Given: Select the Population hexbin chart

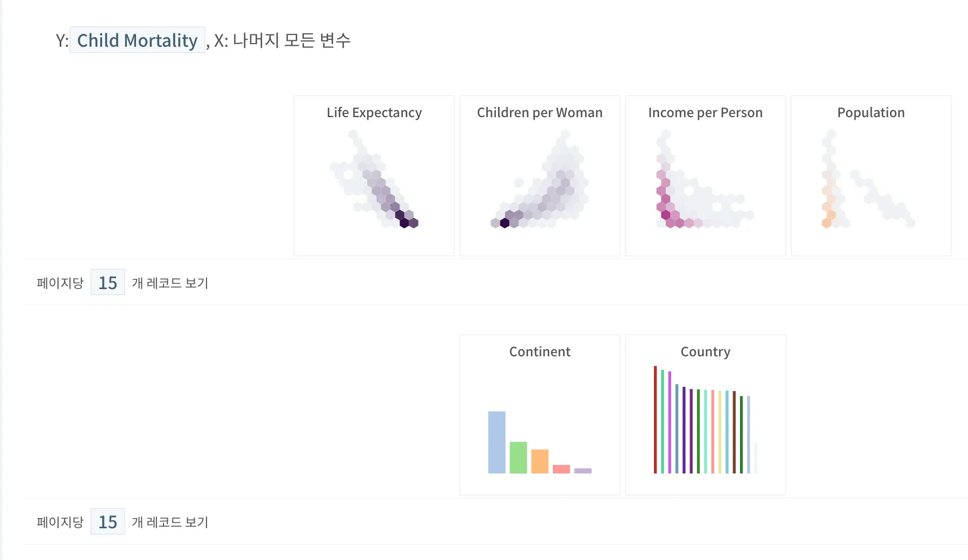Looking at the screenshot, I should pos(871,176).
